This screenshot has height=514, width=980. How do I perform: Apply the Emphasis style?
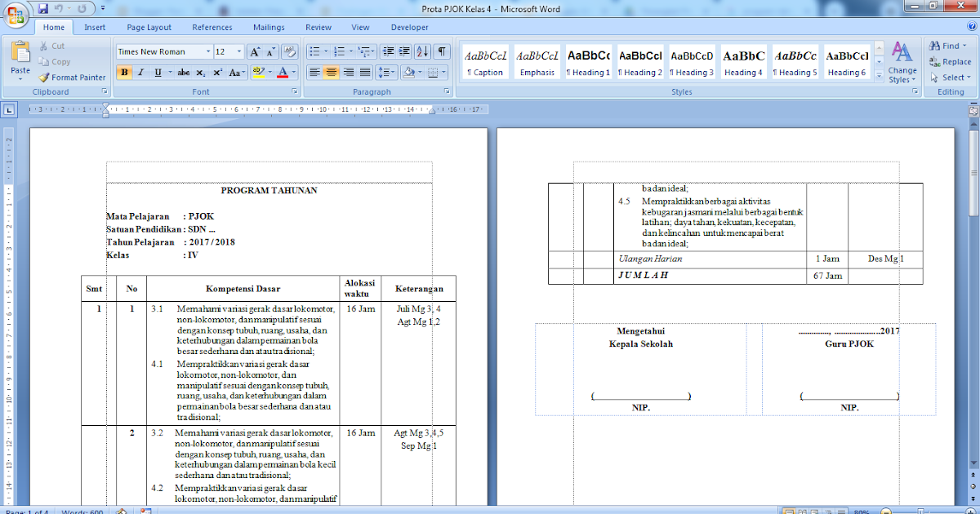click(x=537, y=62)
